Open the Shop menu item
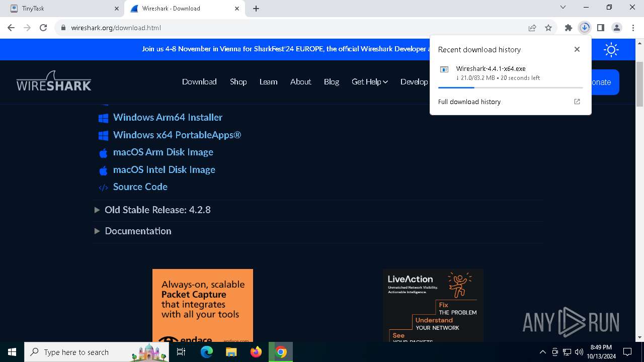The image size is (644, 362). point(238,81)
